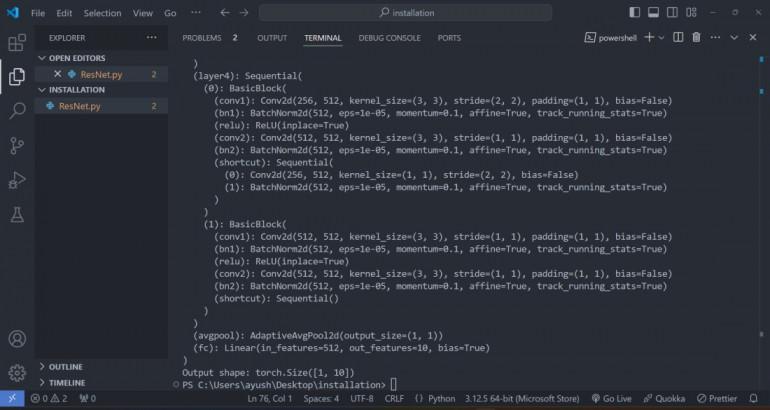Open the Extensions view in activity bar
The image size is (770, 410).
[17, 43]
